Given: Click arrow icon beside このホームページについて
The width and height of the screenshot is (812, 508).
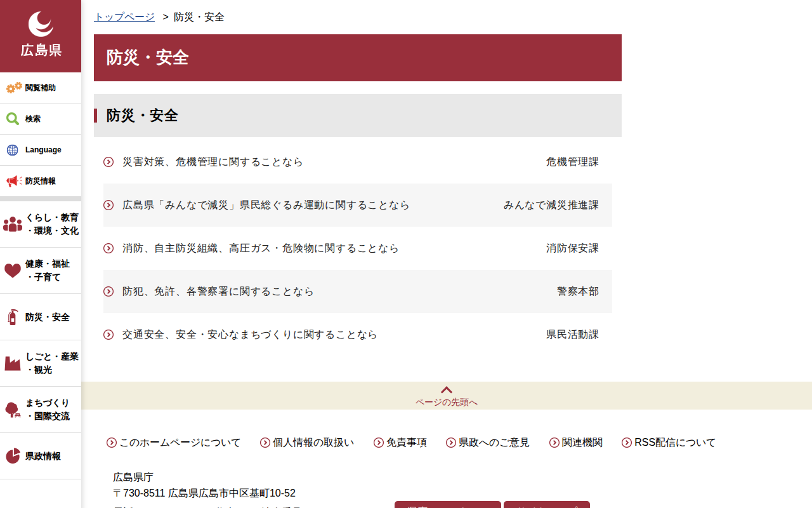Looking at the screenshot, I should [x=112, y=443].
